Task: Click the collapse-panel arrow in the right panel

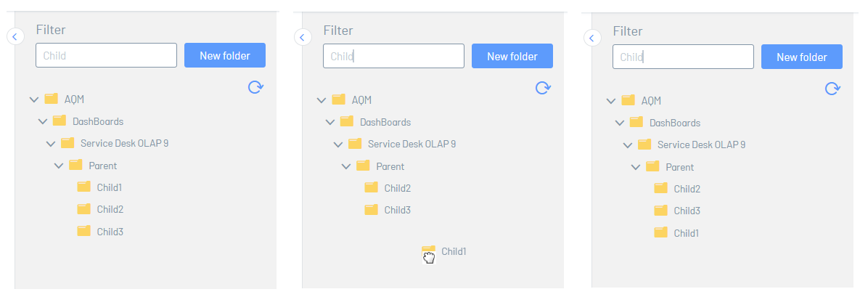Action: click(592, 38)
